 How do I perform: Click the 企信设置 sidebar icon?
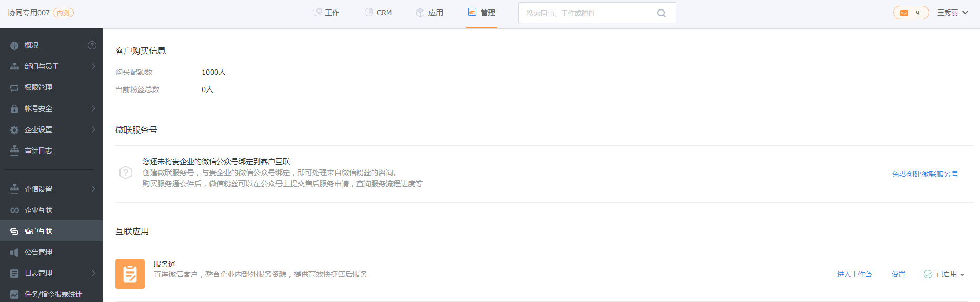coord(14,189)
